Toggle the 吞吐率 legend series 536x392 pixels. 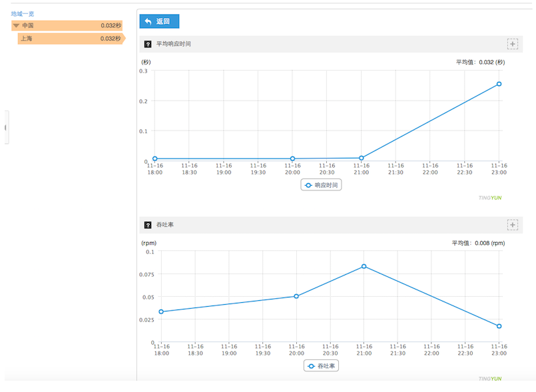321,366
